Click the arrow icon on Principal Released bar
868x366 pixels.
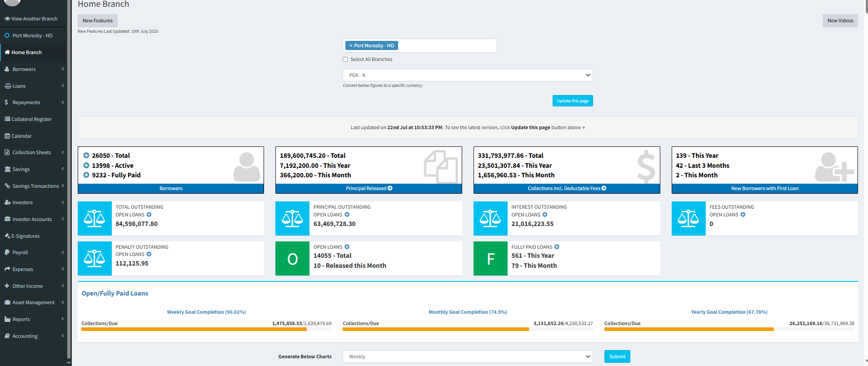[390, 188]
